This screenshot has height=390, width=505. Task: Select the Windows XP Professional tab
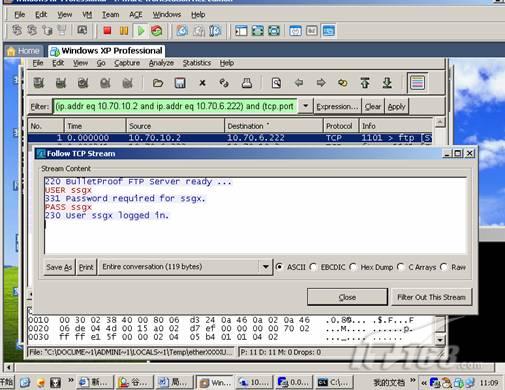pos(107,51)
